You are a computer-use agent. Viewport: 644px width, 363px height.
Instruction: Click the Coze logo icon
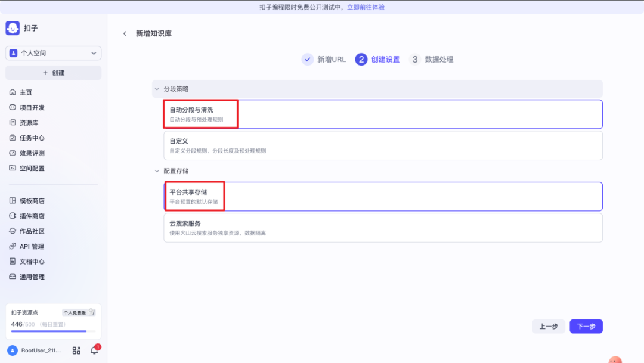coord(13,29)
